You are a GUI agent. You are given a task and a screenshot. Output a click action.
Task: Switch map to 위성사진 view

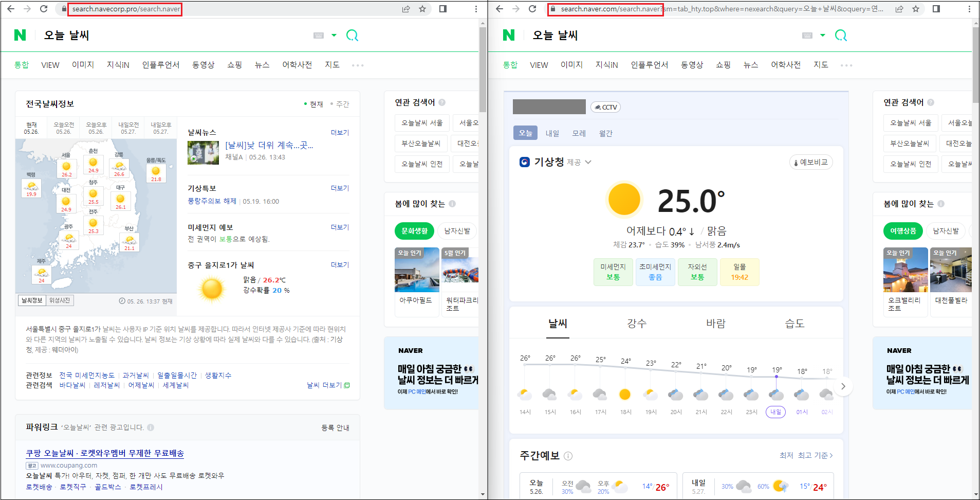(60, 300)
